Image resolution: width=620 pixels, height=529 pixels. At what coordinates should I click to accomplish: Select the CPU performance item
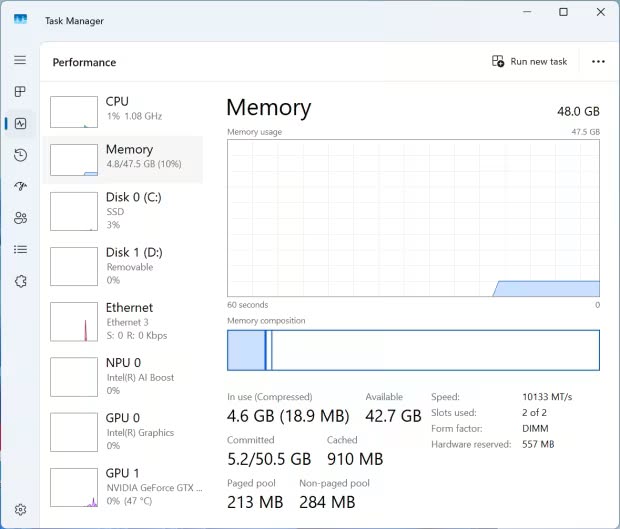pos(125,108)
